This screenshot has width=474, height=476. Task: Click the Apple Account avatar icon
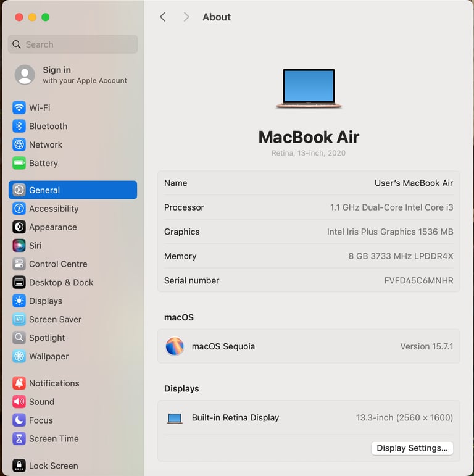(25, 75)
